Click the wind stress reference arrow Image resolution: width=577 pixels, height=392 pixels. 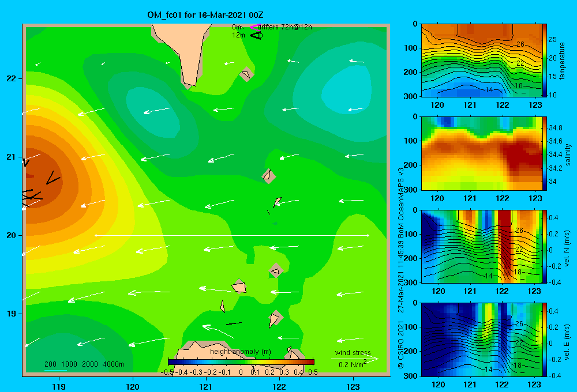[355, 359]
